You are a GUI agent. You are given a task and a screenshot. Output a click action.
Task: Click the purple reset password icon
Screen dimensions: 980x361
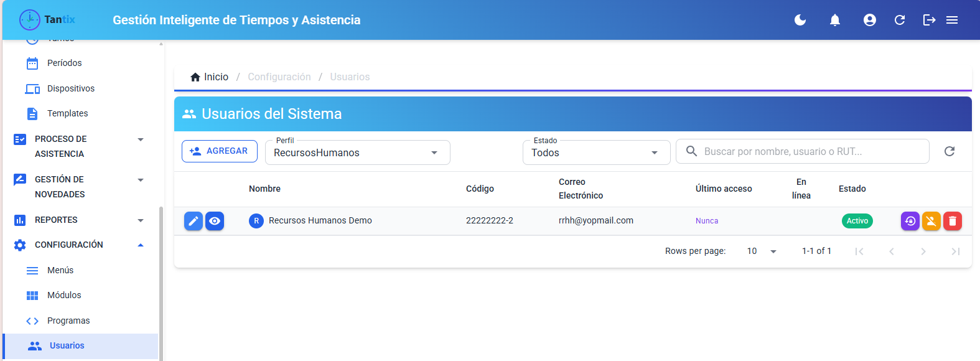910,221
